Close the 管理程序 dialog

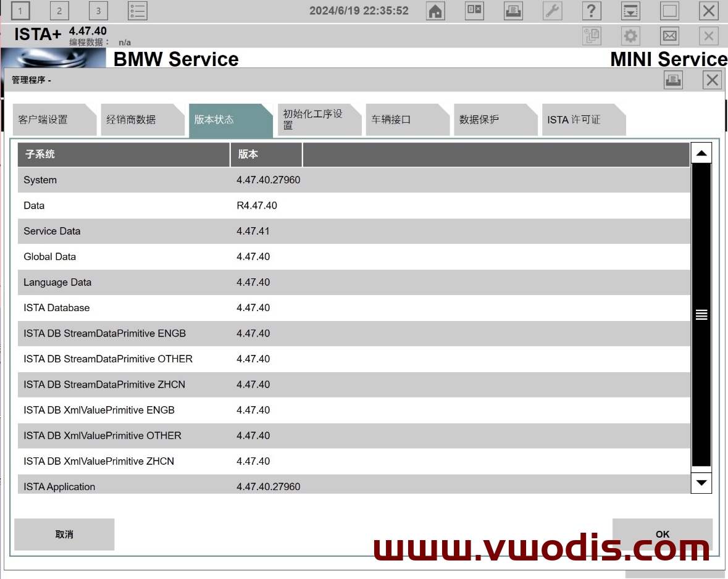pos(712,80)
